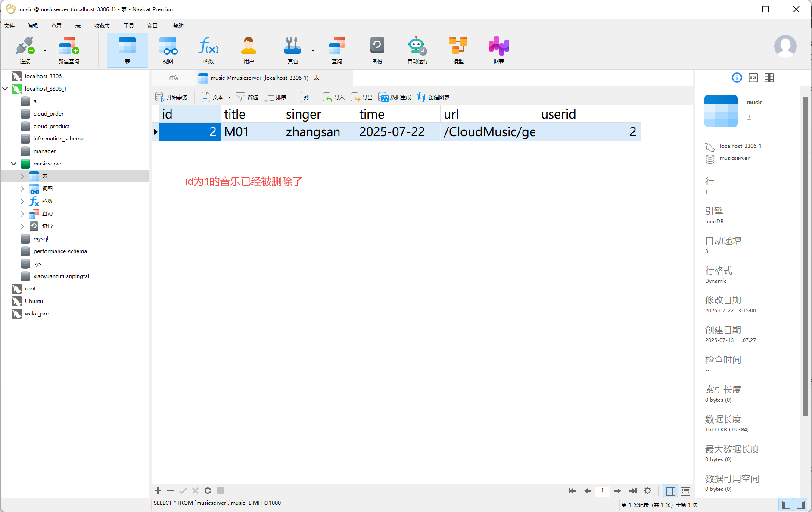This screenshot has width=812, height=512.
Task: Delete record with the minus icon
Action: pyautogui.click(x=170, y=490)
